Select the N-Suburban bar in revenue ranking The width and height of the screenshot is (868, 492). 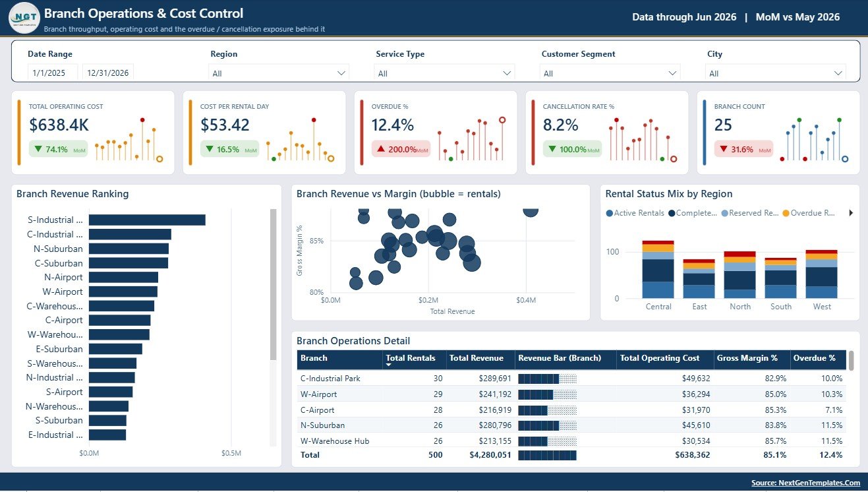129,249
